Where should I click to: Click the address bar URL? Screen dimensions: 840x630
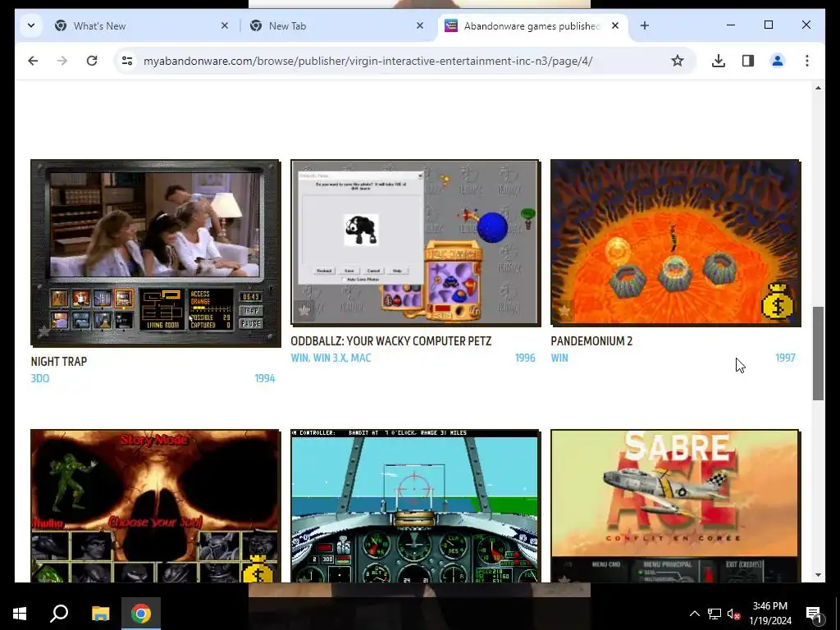368,61
